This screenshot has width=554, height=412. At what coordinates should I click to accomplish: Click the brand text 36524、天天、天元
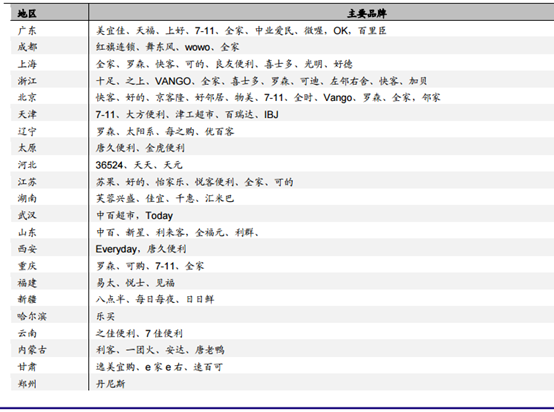139,165
